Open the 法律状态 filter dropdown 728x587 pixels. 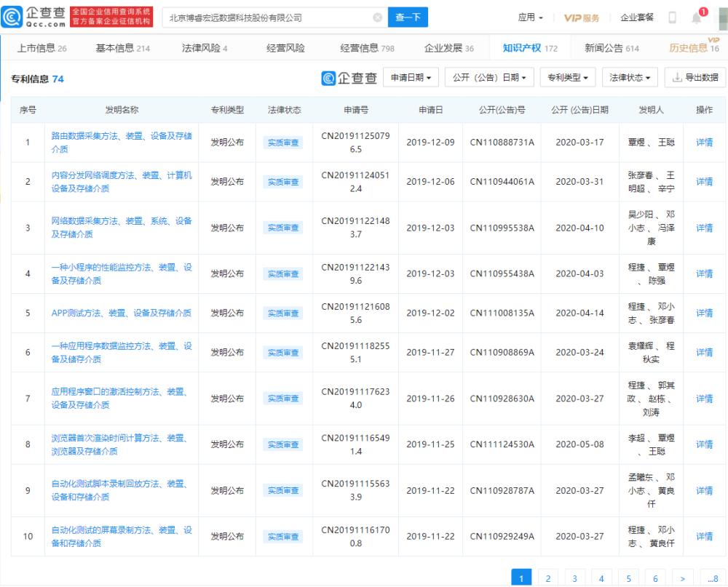click(630, 78)
